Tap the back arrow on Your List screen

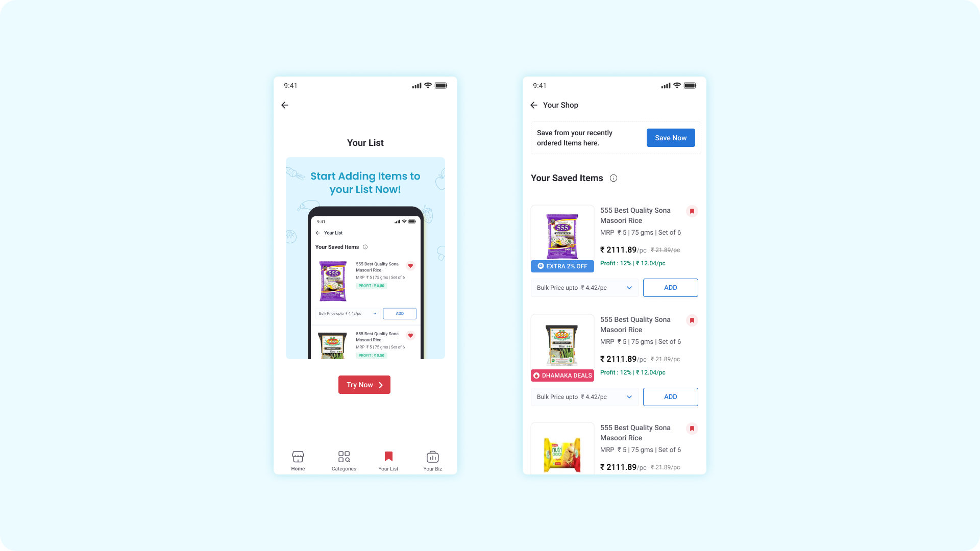coord(285,105)
